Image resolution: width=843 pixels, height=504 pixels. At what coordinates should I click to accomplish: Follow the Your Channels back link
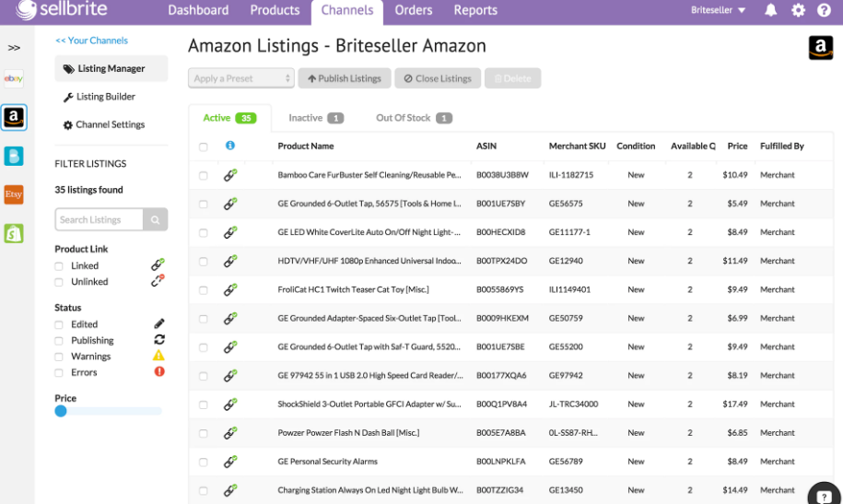click(91, 41)
